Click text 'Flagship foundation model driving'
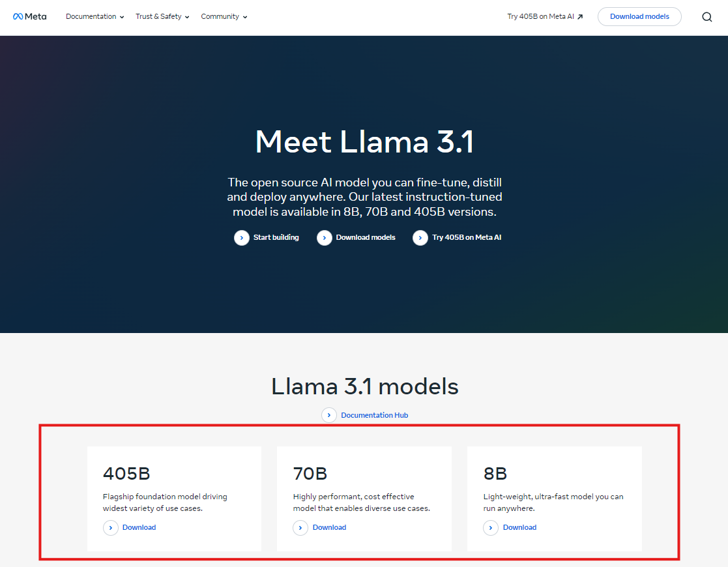Viewport: 728px width, 567px height. tap(165, 497)
